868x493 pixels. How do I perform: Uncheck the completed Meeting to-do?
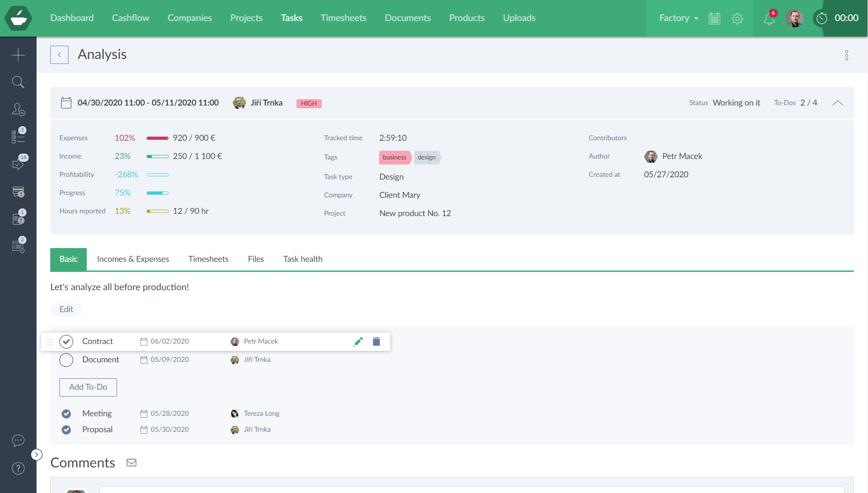[66, 413]
